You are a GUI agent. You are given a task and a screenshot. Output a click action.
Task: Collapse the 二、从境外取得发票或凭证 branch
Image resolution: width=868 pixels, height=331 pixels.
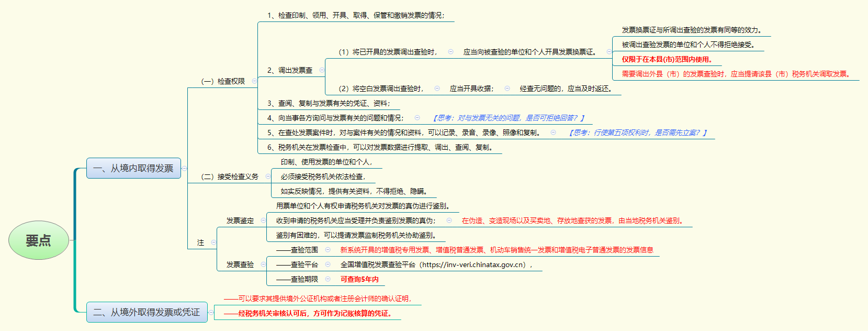click(211, 312)
